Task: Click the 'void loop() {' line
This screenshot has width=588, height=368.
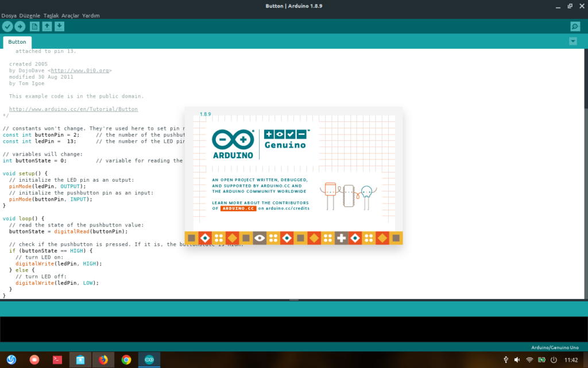Action: coord(23,218)
